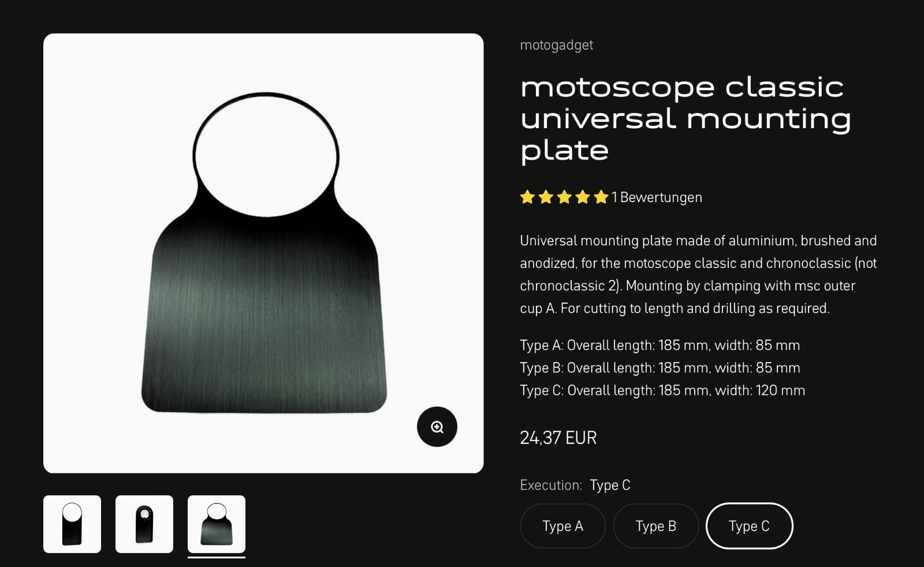This screenshot has height=567, width=924.
Task: Select the Type B execution option
Action: tap(656, 526)
